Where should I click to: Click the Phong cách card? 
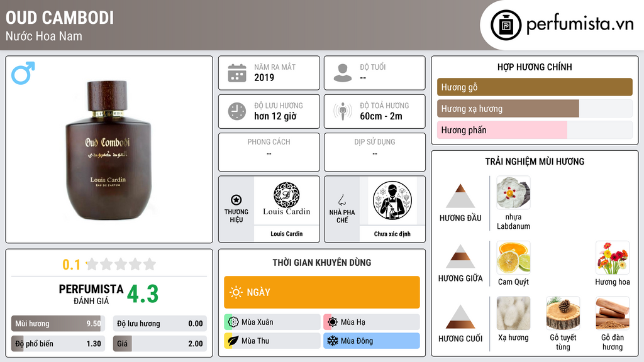point(269,152)
